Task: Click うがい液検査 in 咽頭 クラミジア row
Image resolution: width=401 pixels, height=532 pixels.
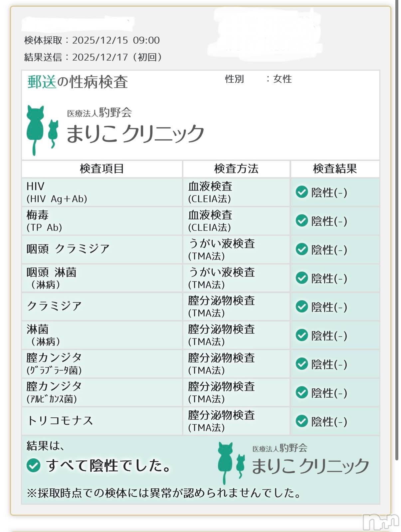Action: [x=236, y=250]
